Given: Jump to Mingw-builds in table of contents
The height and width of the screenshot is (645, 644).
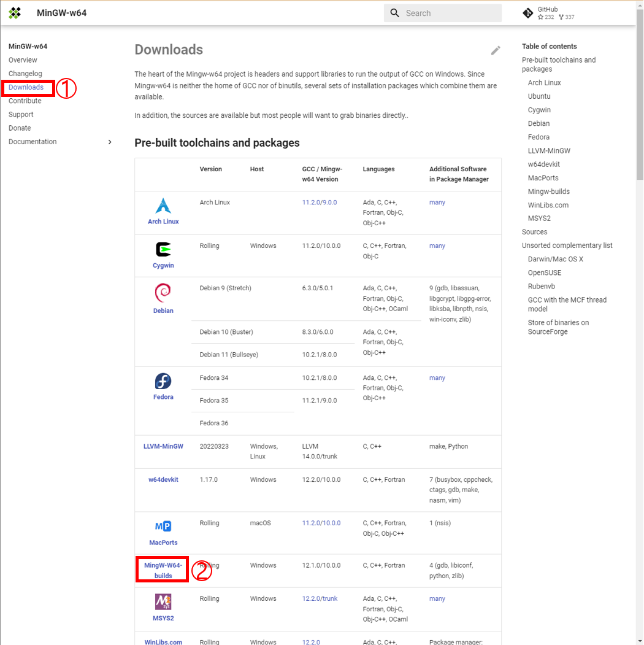Looking at the screenshot, I should [549, 191].
